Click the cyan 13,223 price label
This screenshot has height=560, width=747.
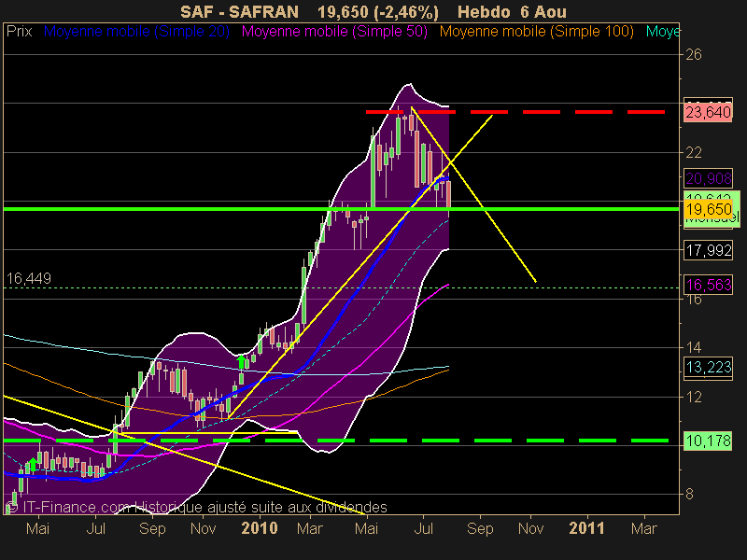point(708,367)
